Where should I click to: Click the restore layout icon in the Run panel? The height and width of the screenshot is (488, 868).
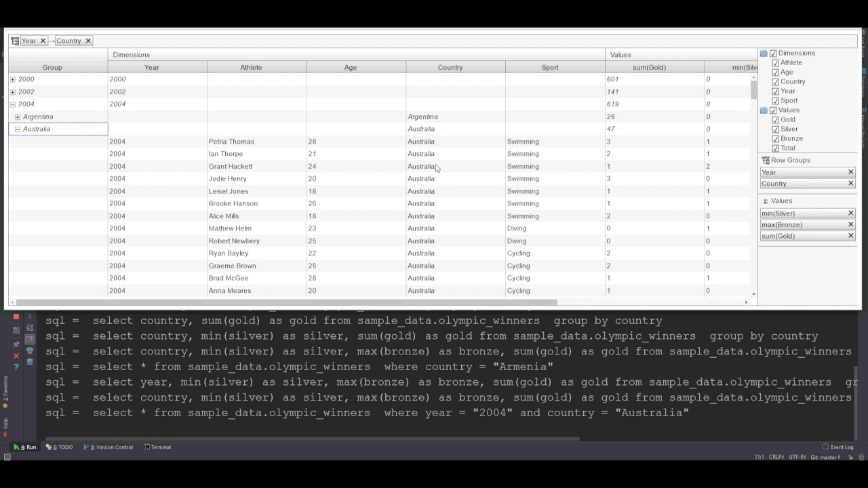click(x=16, y=331)
